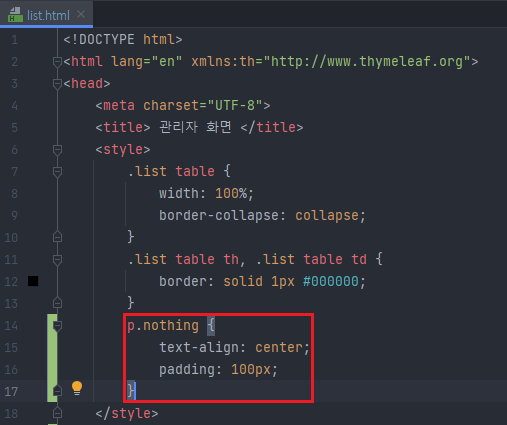Collapse the style block fold on line 6
Viewport: 507px width, 425px height.
tap(57, 150)
